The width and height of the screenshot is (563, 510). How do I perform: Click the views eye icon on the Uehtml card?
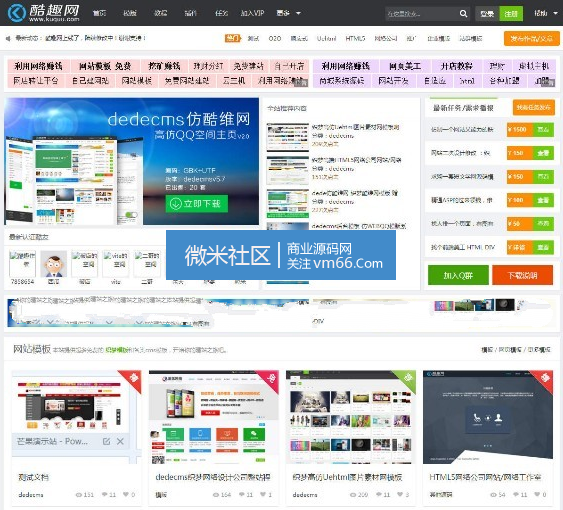click(x=353, y=494)
